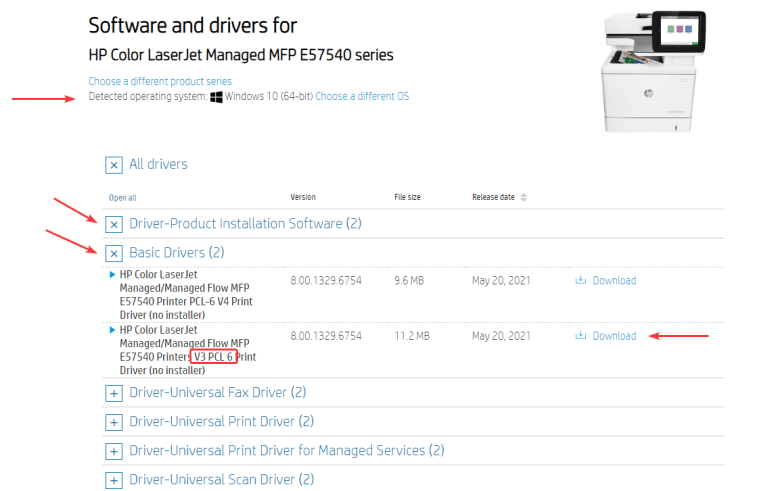Click Open all to expand every category
776x491 pixels.
[123, 198]
